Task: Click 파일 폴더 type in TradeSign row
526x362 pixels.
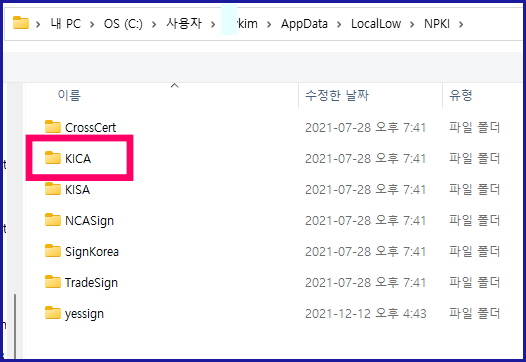Action: click(x=474, y=282)
